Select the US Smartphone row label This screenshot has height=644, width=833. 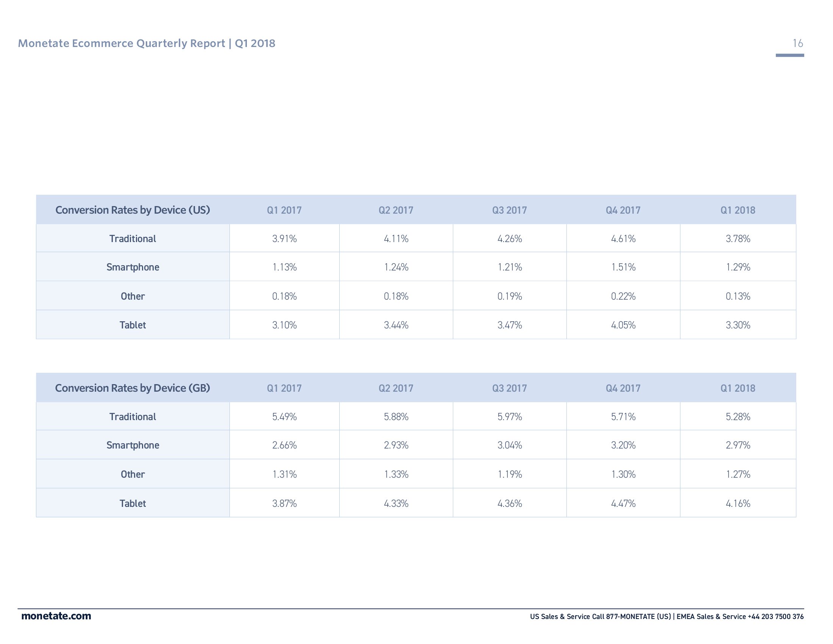click(133, 267)
